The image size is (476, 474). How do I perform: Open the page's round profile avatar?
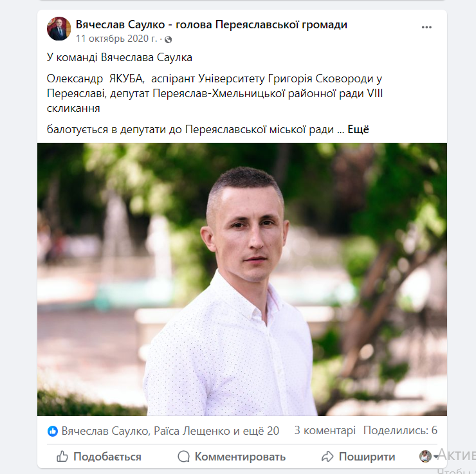click(59, 28)
